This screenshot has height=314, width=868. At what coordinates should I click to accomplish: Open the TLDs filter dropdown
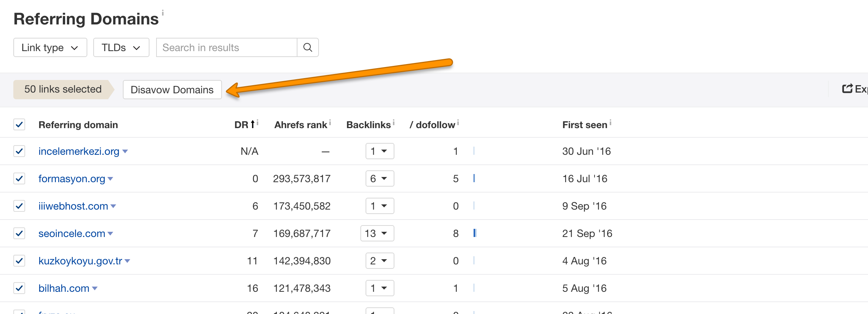[x=121, y=47]
